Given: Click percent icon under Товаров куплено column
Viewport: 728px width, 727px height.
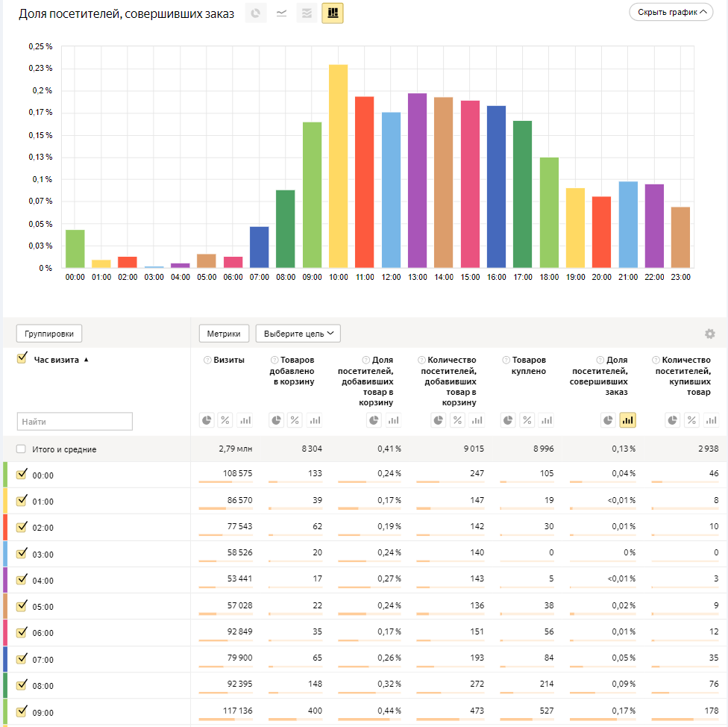Looking at the screenshot, I should (527, 421).
